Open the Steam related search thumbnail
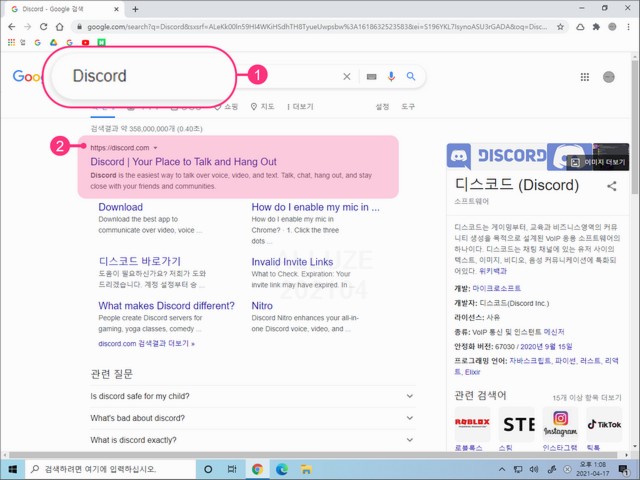Screen dimensions: 640x480 tap(516, 424)
